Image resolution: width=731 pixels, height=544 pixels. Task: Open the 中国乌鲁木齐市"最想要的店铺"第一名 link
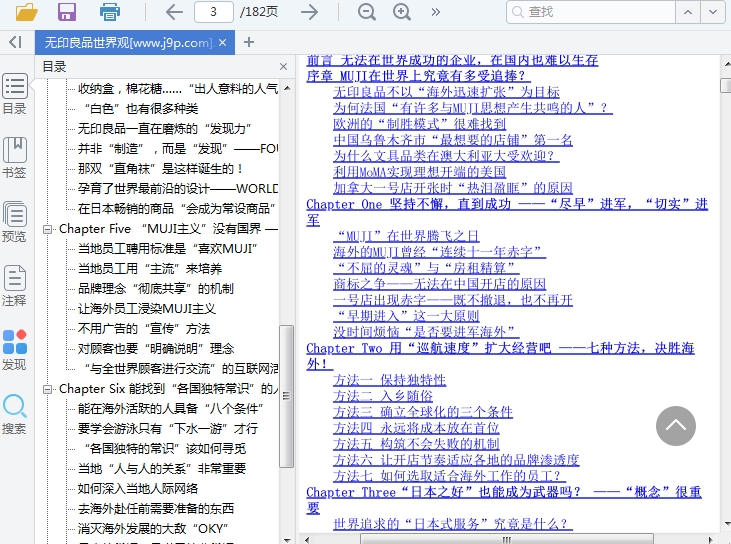453,140
